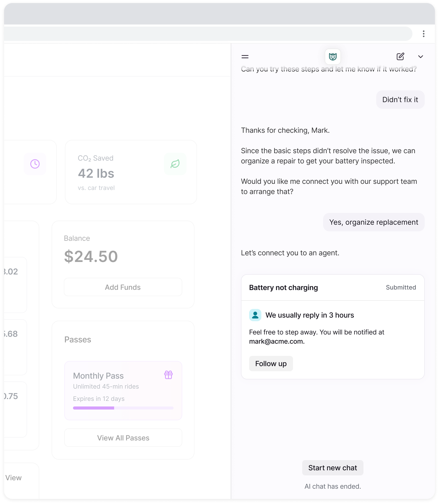Click the Follow up button

271,364
